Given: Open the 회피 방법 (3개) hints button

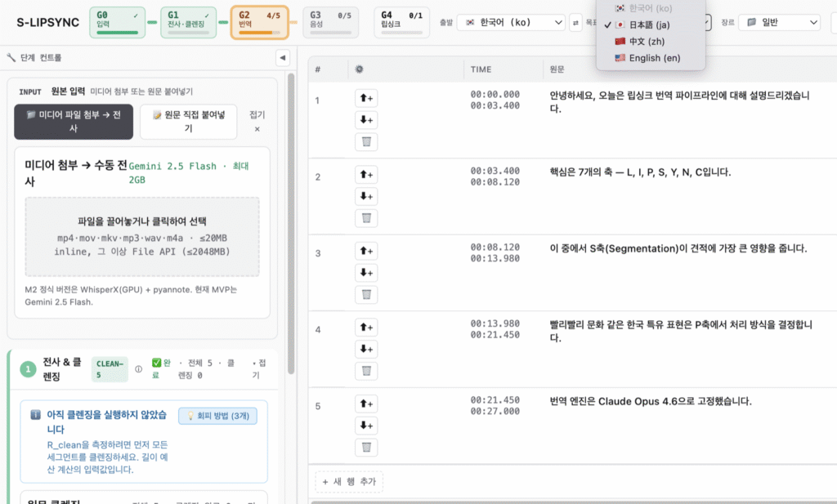Looking at the screenshot, I should coord(217,416).
